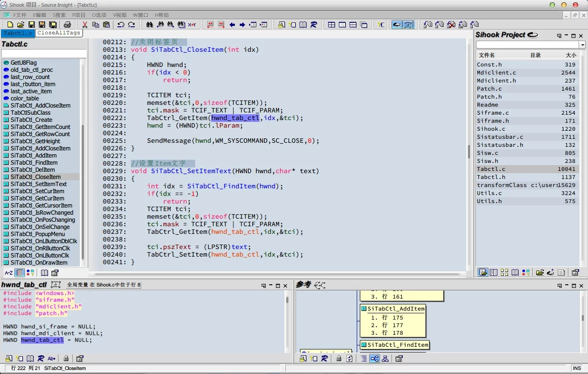Image resolution: width=588 pixels, height=374 pixels.
Task: Switch to the CloseAllTags tab
Action: click(x=59, y=33)
